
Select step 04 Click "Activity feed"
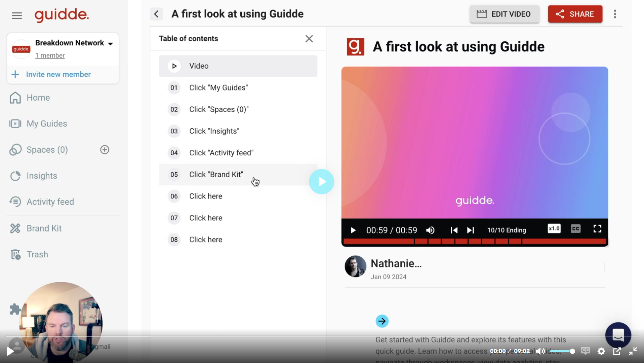(238, 153)
